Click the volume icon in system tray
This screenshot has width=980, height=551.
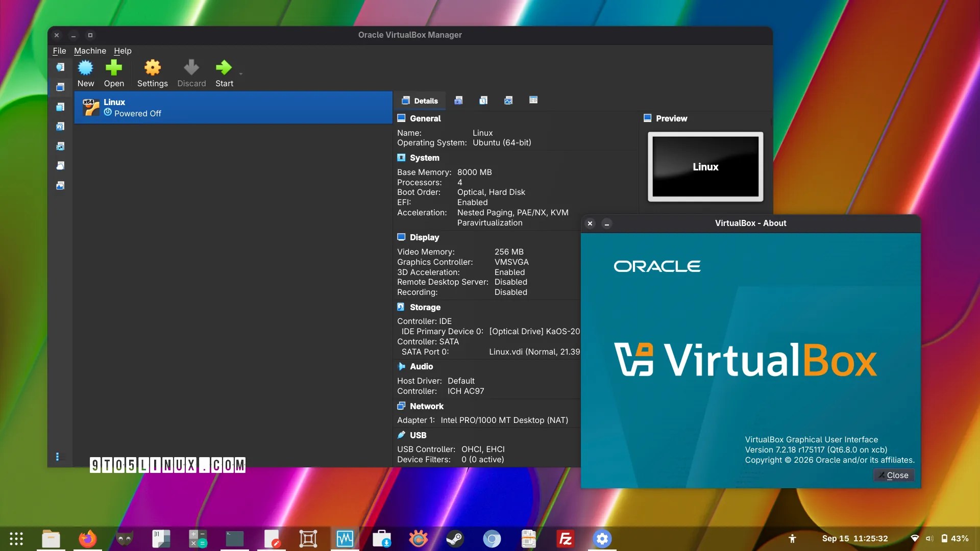click(x=929, y=539)
